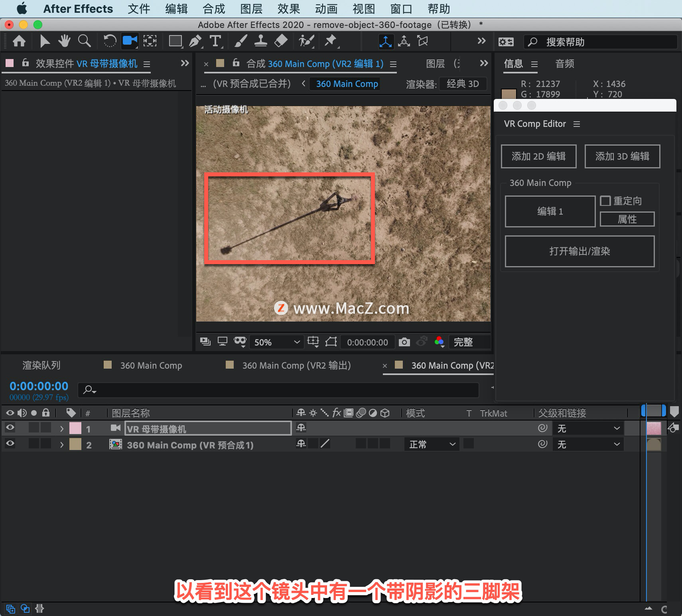
Task: Hide the VR 母带摄像机 layer
Action: tap(10, 428)
